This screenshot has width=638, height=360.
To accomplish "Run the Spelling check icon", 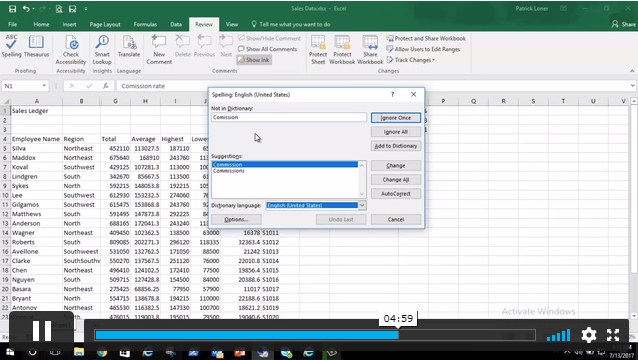I will click(x=11, y=46).
